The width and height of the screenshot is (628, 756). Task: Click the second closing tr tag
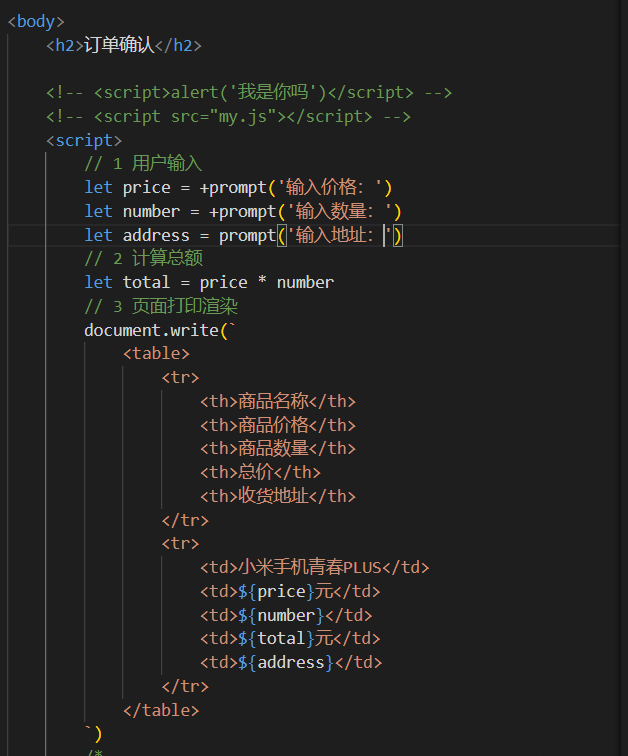pyautogui.click(x=185, y=686)
